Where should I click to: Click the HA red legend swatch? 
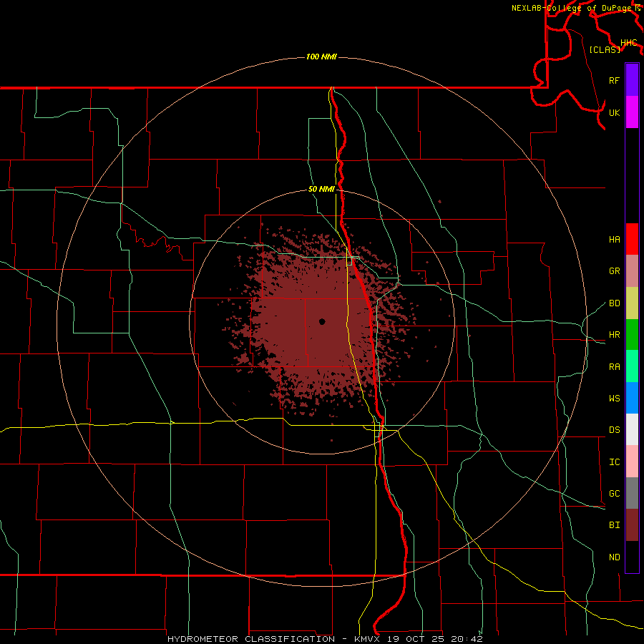[x=632, y=239]
